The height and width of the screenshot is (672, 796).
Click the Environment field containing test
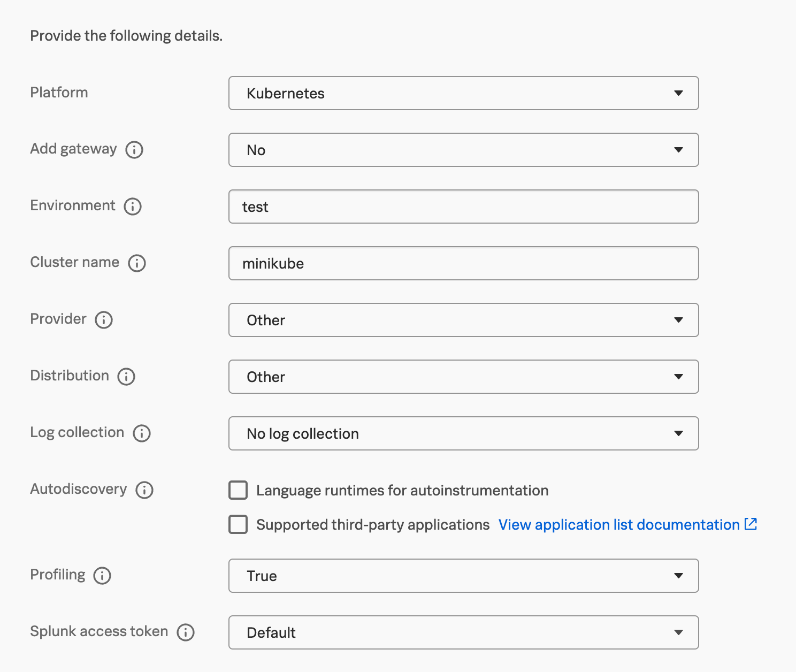pos(464,207)
